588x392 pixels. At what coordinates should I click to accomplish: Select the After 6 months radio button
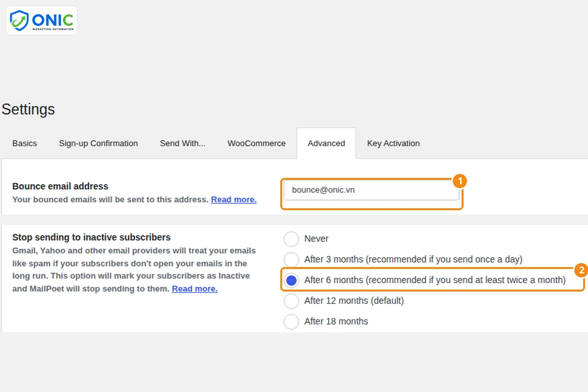click(291, 280)
